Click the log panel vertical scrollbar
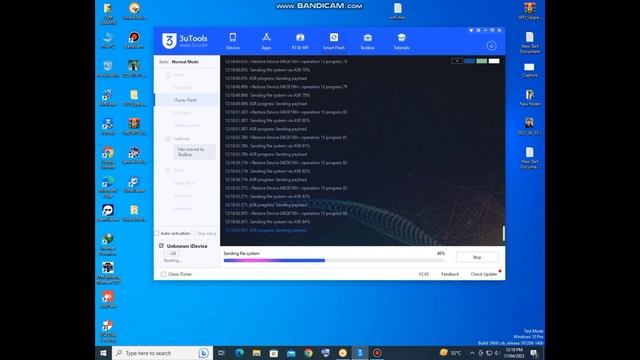640x360 pixels. (503, 233)
